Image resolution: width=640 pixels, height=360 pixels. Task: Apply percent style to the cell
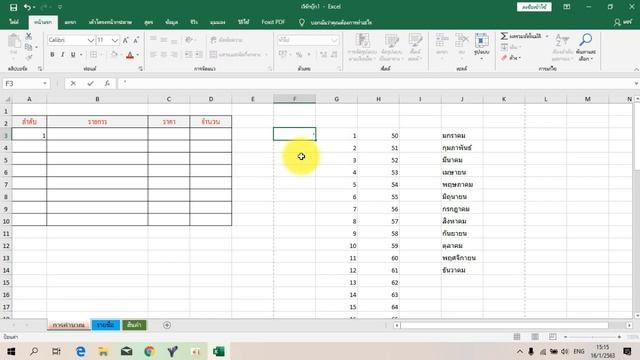pyautogui.click(x=299, y=54)
